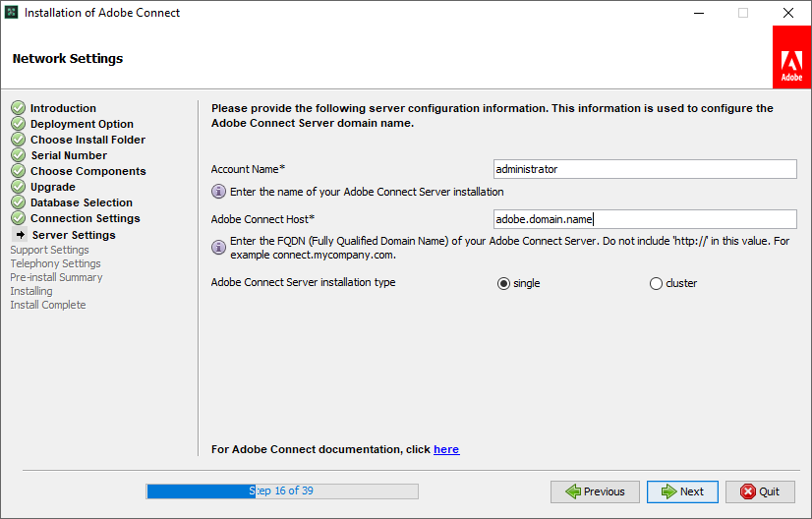Click the Telephony Settings step label
Image resolution: width=812 pixels, height=519 pixels.
click(x=55, y=263)
